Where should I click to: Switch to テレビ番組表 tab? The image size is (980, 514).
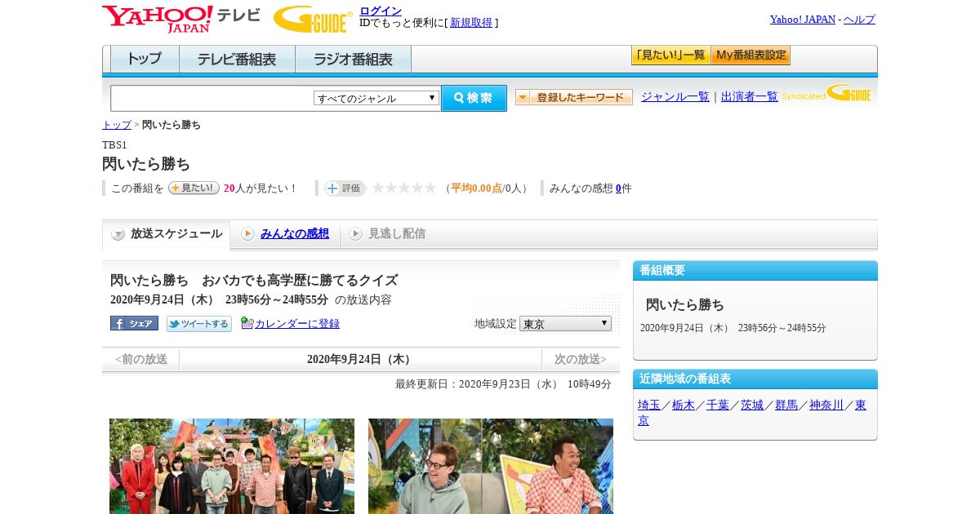tap(237, 60)
